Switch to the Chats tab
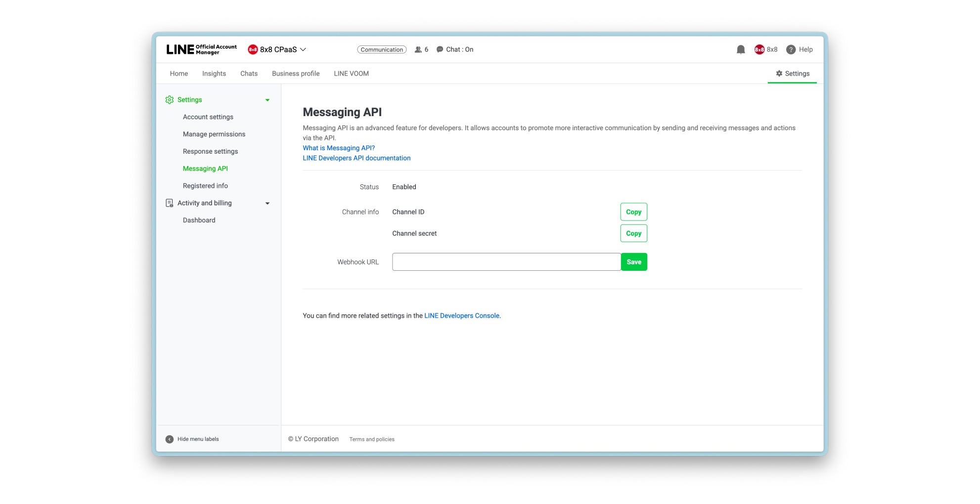 coord(249,74)
